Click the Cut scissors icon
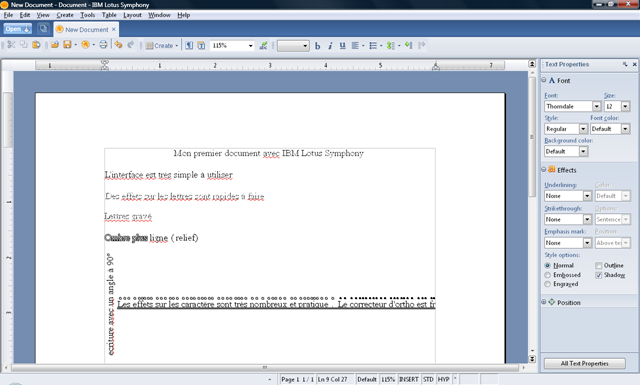Viewport: 640px width, 385px height. [x=11, y=45]
